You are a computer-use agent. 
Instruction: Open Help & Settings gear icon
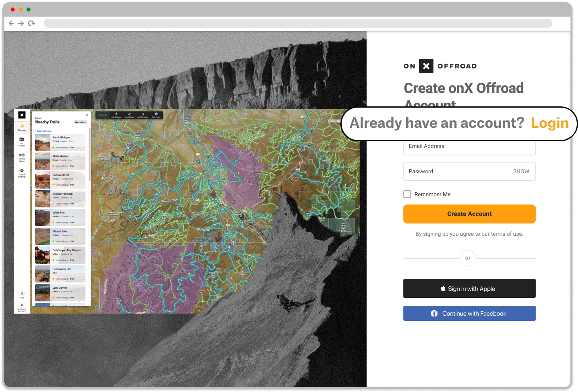[22, 172]
